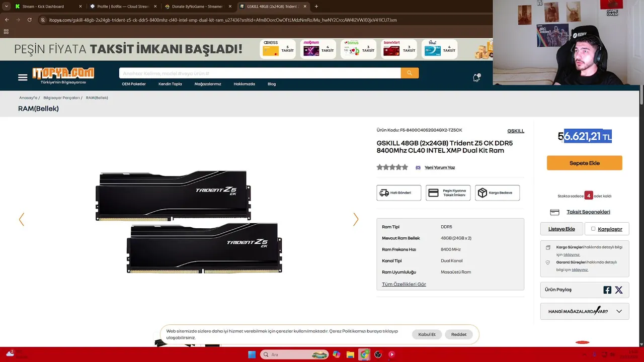Screen dimensions: 644x362
Task: Click the Ürün Kodu F5-8400C4052G24GX2-TZ5CK text
Action: (x=419, y=130)
